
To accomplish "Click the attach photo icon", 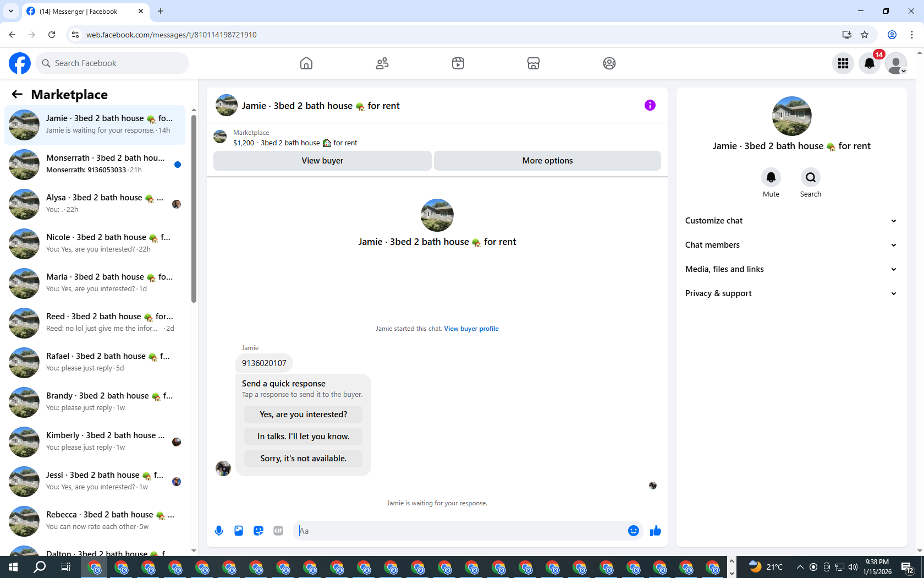I will [x=239, y=531].
